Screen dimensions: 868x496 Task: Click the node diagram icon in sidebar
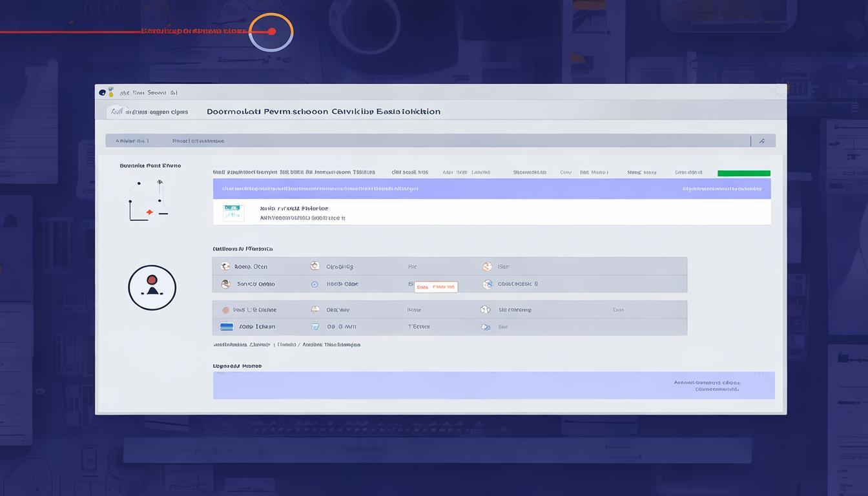tap(149, 201)
